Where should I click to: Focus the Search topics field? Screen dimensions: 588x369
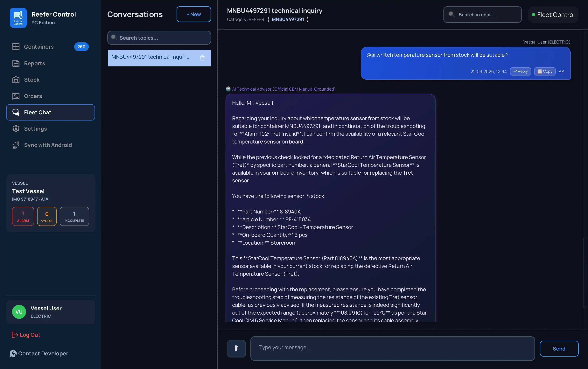pos(159,38)
